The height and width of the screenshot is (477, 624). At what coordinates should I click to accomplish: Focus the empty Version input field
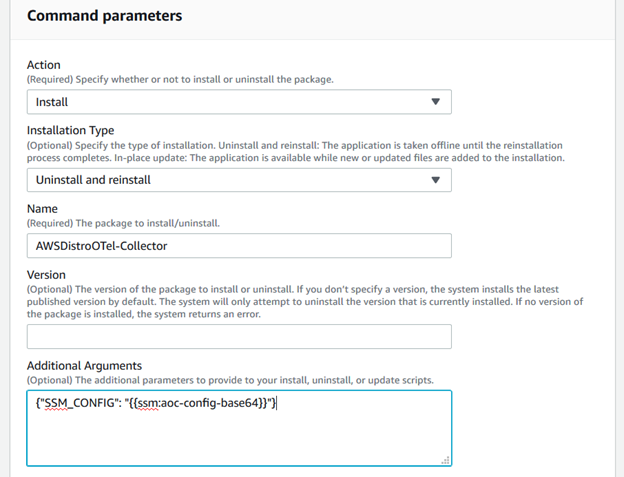238,337
